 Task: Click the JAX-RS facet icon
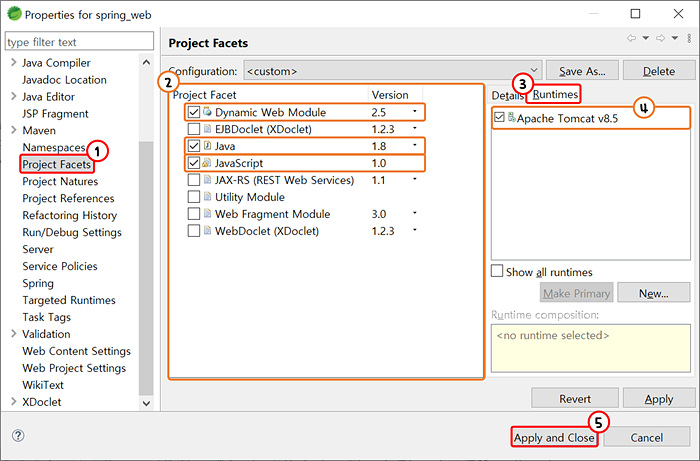(207, 179)
